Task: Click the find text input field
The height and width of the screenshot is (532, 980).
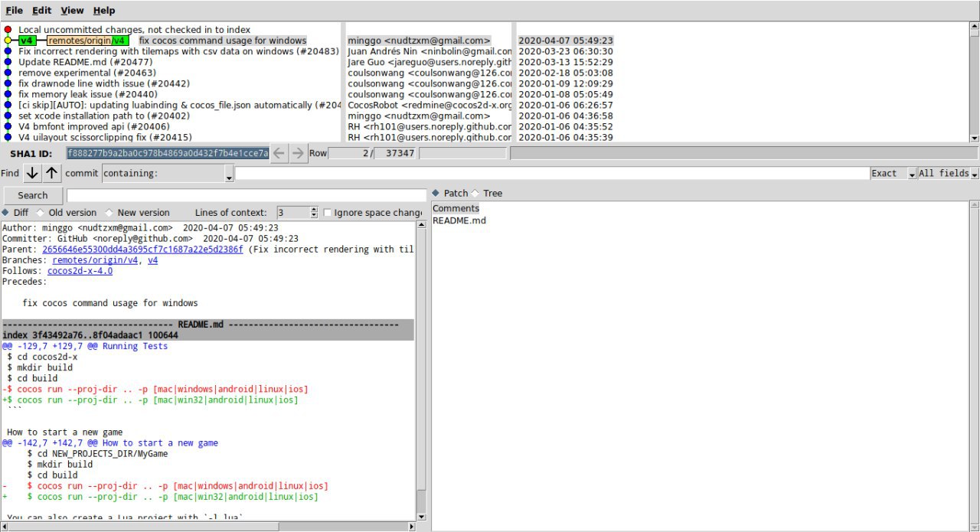Action: point(551,174)
